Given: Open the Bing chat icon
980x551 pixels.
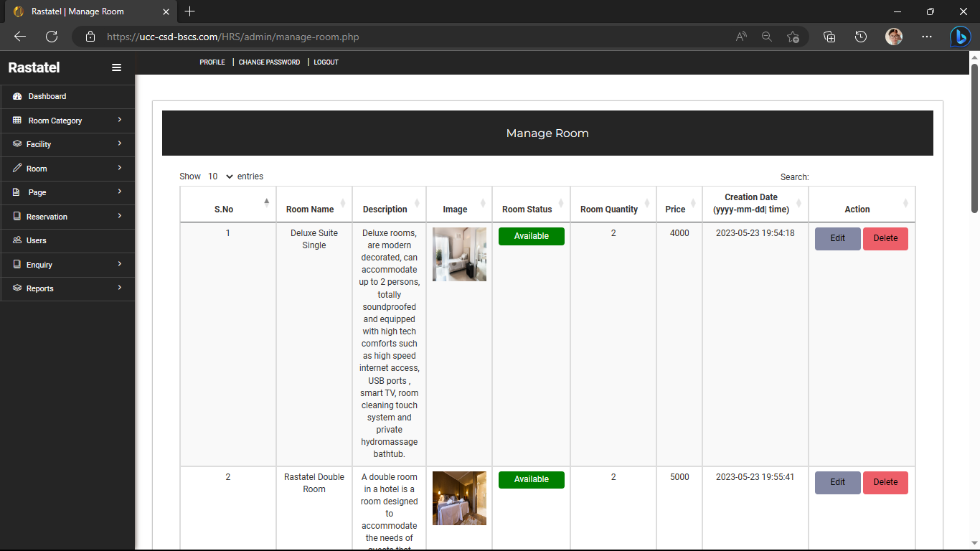Looking at the screenshot, I should coord(960,37).
